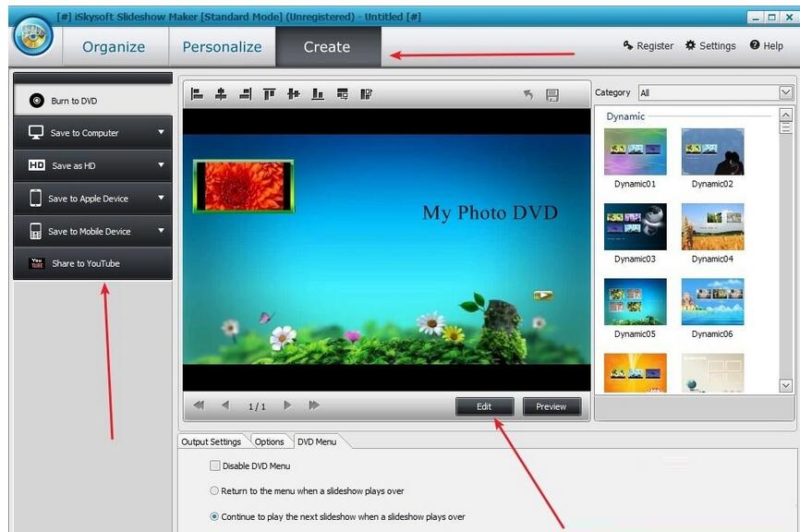The width and height of the screenshot is (800, 532).
Task: Click the align top edges icon
Action: pyautogui.click(x=270, y=94)
